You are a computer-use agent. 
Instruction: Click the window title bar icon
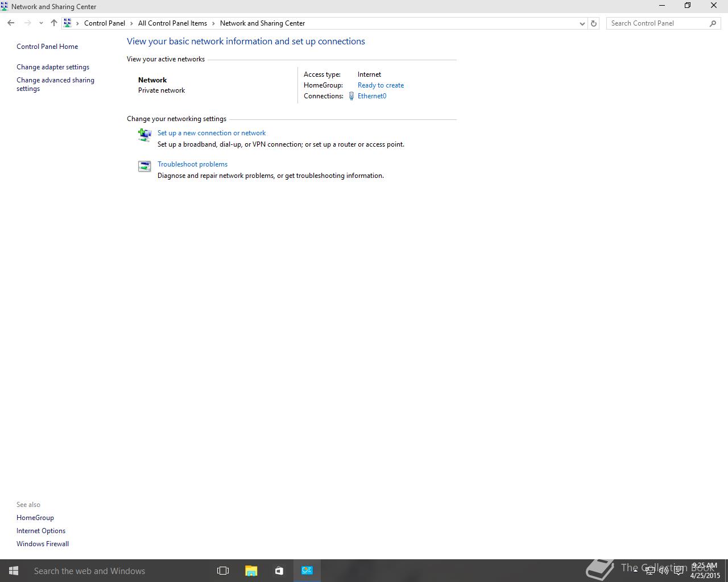(x=5, y=6)
